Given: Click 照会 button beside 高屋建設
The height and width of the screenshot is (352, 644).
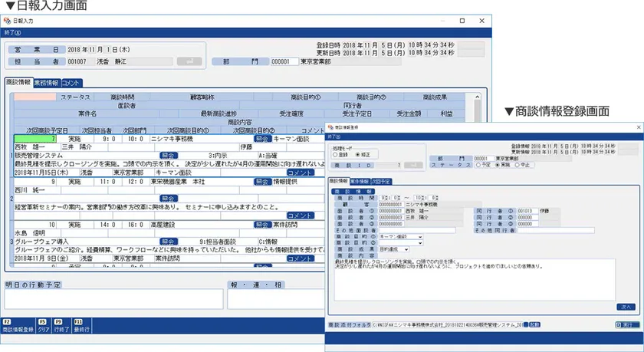Looking at the screenshot, I should coord(263,225).
